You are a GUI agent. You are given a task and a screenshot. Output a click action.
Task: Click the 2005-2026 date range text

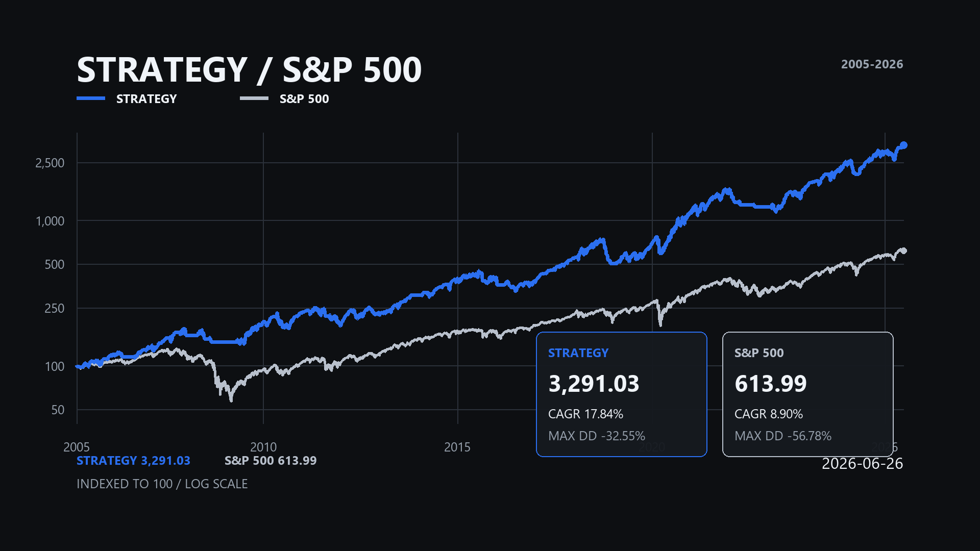tap(872, 64)
